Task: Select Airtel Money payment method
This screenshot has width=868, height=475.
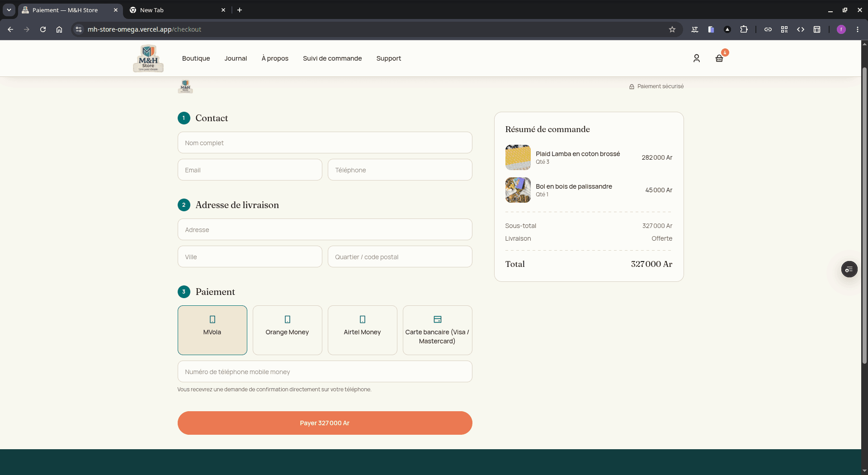Action: click(x=363, y=330)
